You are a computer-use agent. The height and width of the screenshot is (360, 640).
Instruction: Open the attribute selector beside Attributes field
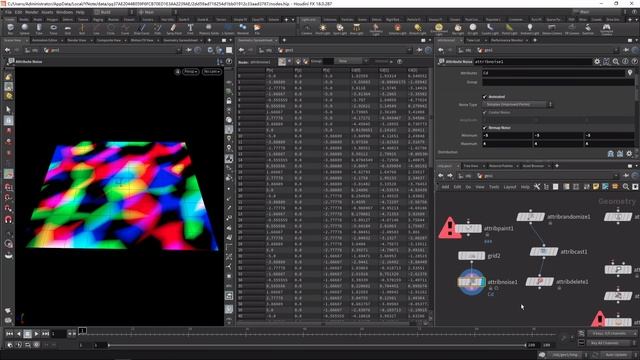point(630,73)
